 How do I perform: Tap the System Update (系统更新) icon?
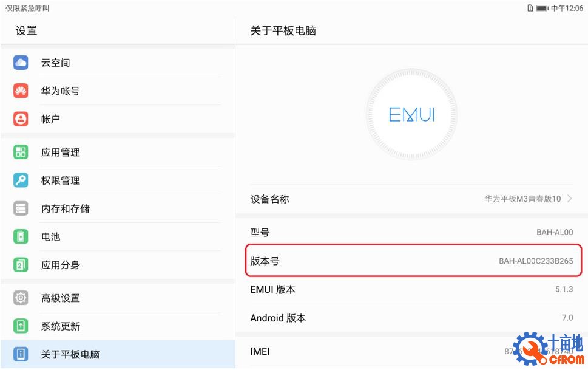tap(21, 326)
